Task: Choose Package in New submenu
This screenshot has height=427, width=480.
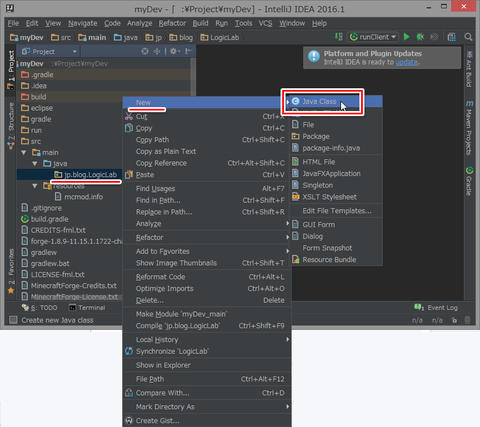Action: (336, 136)
